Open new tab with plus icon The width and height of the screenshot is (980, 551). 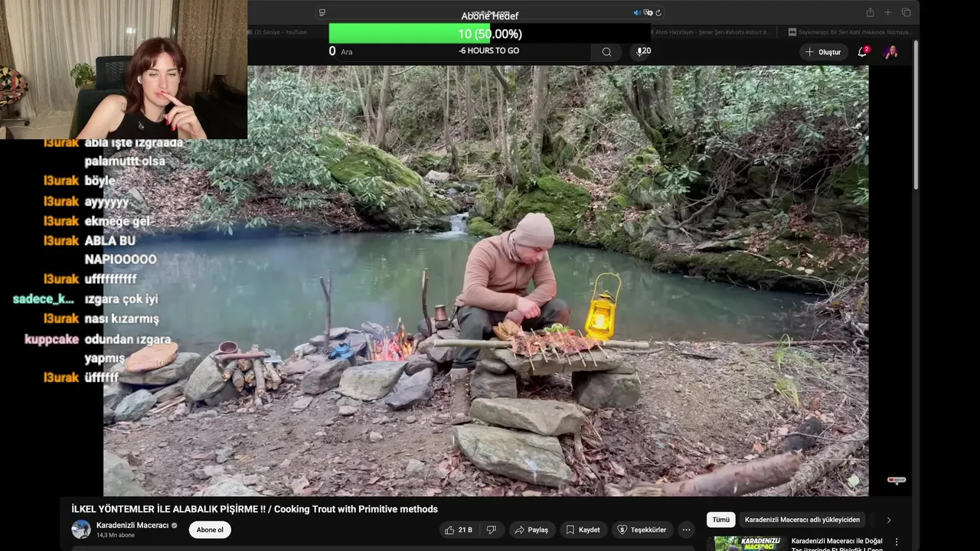[888, 12]
